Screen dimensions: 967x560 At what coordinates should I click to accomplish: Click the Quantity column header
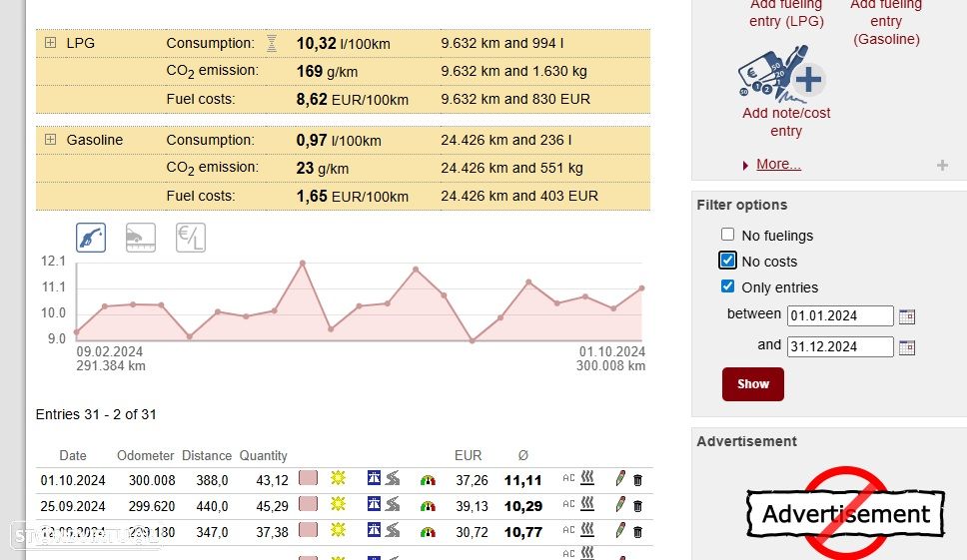click(264, 455)
